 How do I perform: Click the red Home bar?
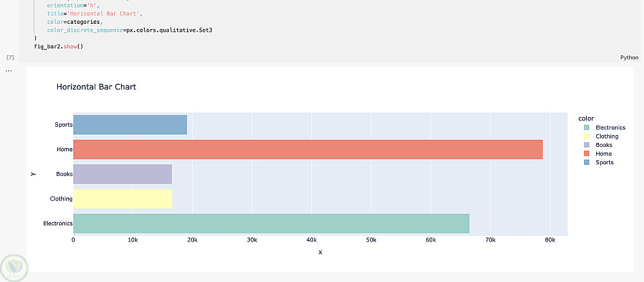click(308, 149)
